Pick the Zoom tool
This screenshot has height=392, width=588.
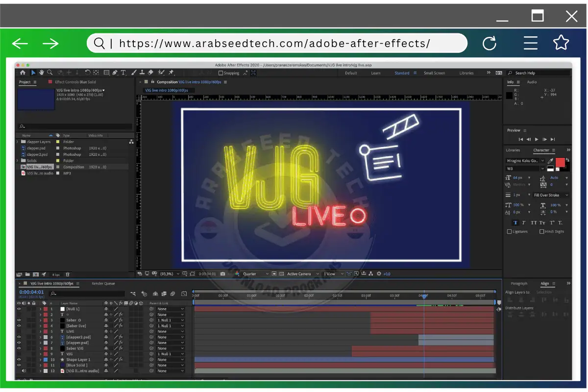pos(49,73)
